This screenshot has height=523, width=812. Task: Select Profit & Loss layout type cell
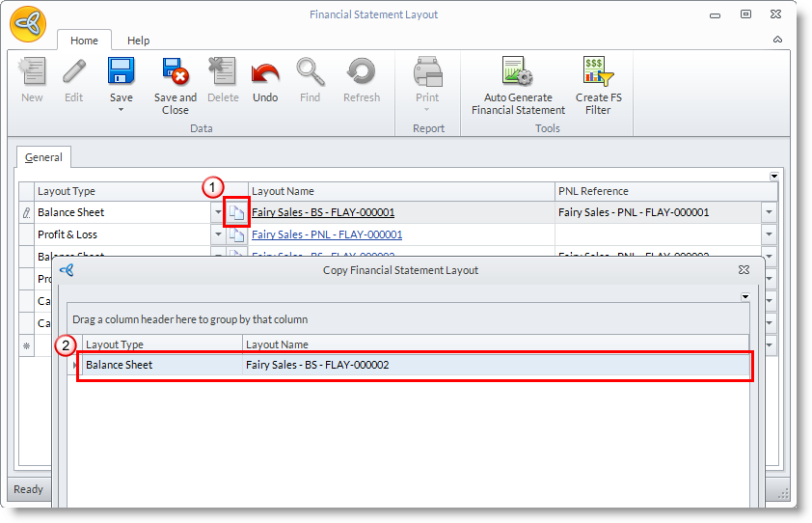pos(122,234)
